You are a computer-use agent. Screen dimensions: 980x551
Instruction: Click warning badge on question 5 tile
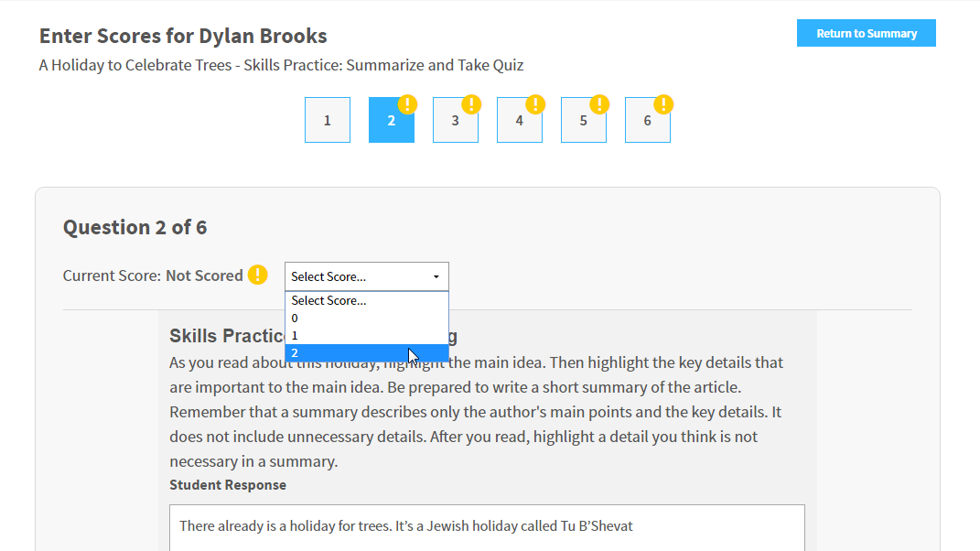[x=599, y=104]
